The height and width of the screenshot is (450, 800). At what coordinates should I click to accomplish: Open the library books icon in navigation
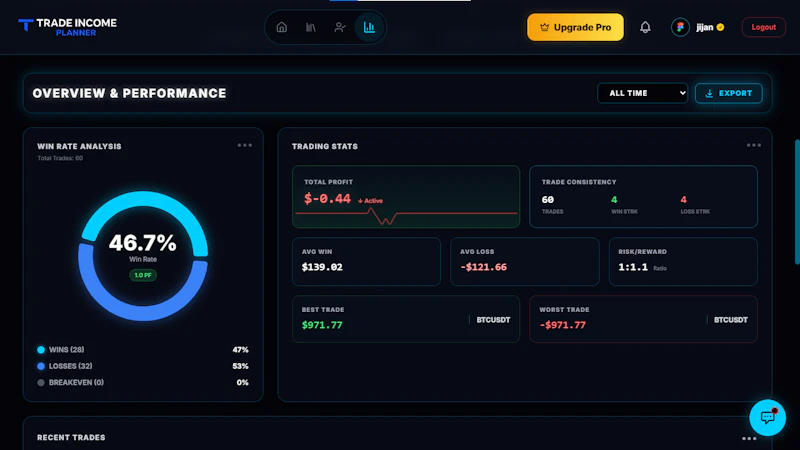click(x=311, y=27)
